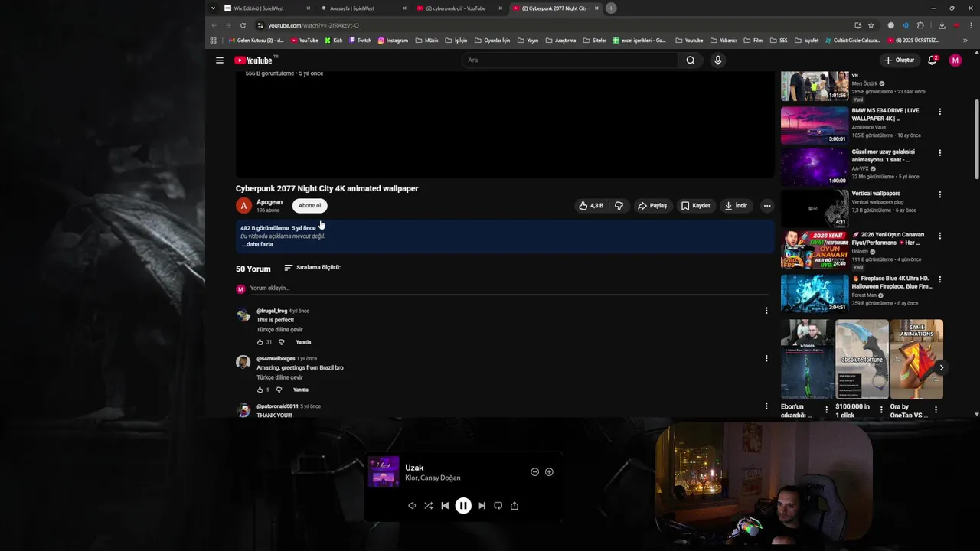Open browser downloads icon
Image resolution: width=980 pixels, height=551 pixels.
click(942, 25)
